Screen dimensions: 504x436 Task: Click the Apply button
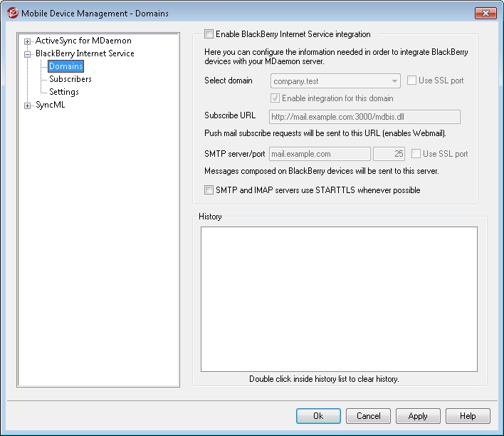418,416
